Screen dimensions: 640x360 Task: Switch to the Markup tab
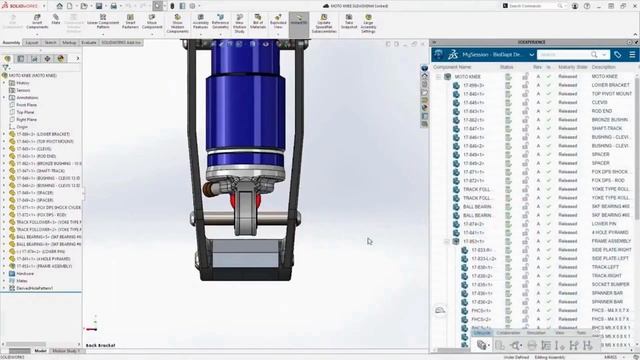click(69, 42)
